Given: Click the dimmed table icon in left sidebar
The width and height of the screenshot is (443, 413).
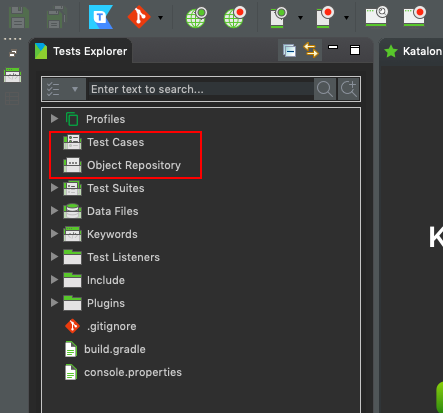Looking at the screenshot, I should coord(12,99).
